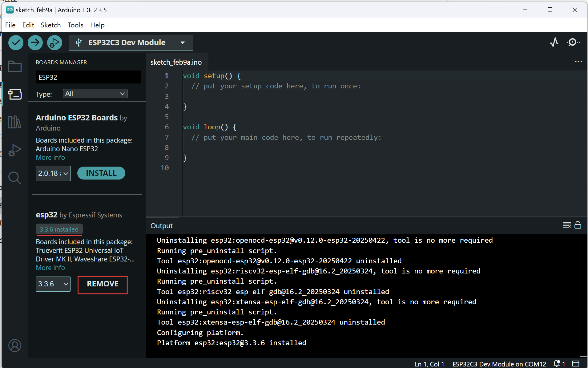588x368 pixels.
Task: Open the 3.3.6 version dropdown
Action: (53, 284)
